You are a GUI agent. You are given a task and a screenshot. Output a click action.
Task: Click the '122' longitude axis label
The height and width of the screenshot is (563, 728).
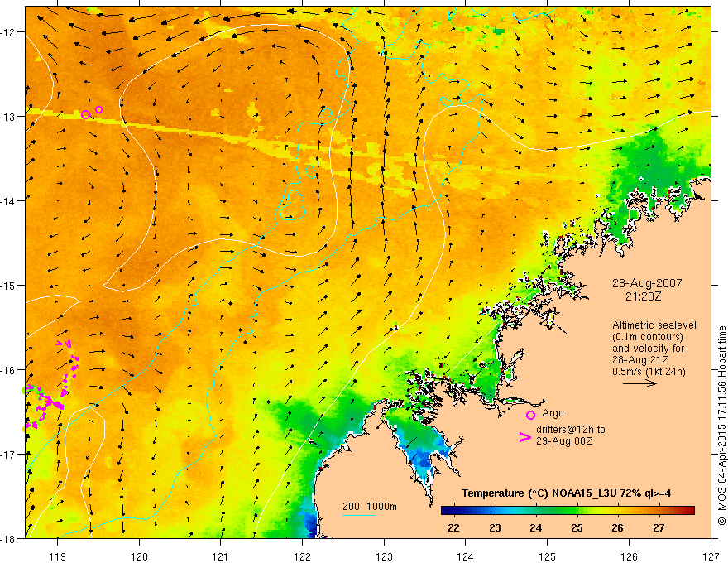[302, 556]
